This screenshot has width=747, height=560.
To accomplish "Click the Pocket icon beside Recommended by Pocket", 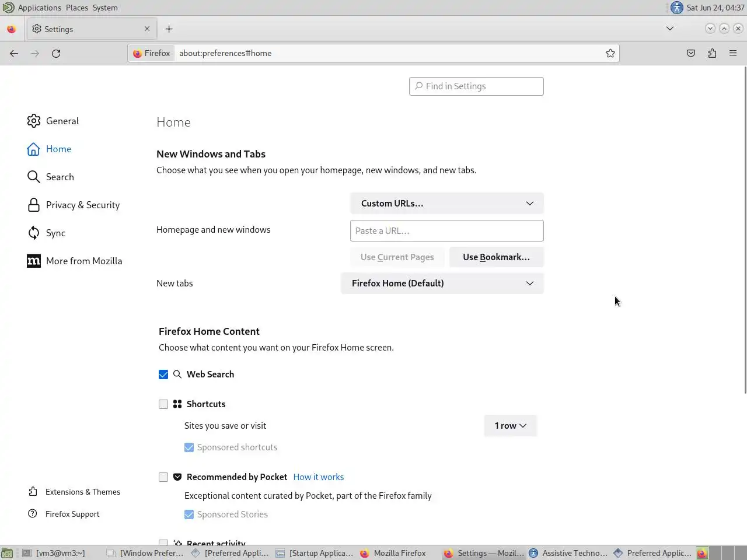I will tap(177, 477).
